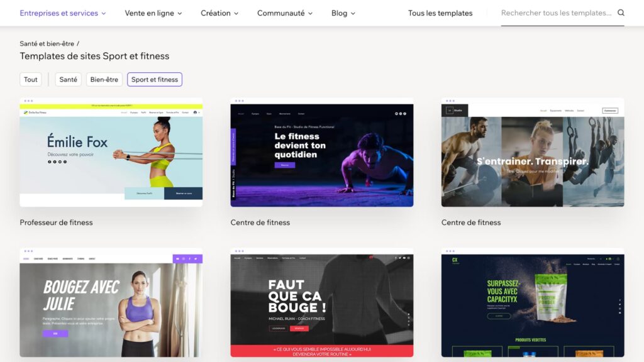Expand the Blog menu chevron
The width and height of the screenshot is (644, 362).
pos(353,14)
